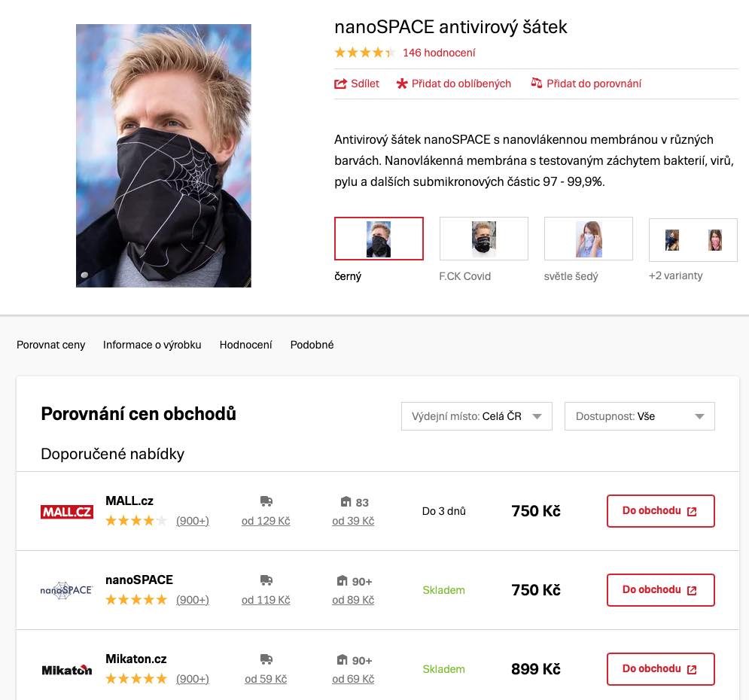Click the external link icon on Mikaton's Do obchodu button

pyautogui.click(x=691, y=669)
